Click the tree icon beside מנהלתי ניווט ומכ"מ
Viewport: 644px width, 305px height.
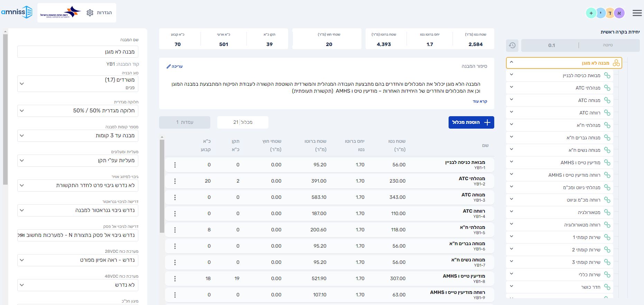pos(607,187)
